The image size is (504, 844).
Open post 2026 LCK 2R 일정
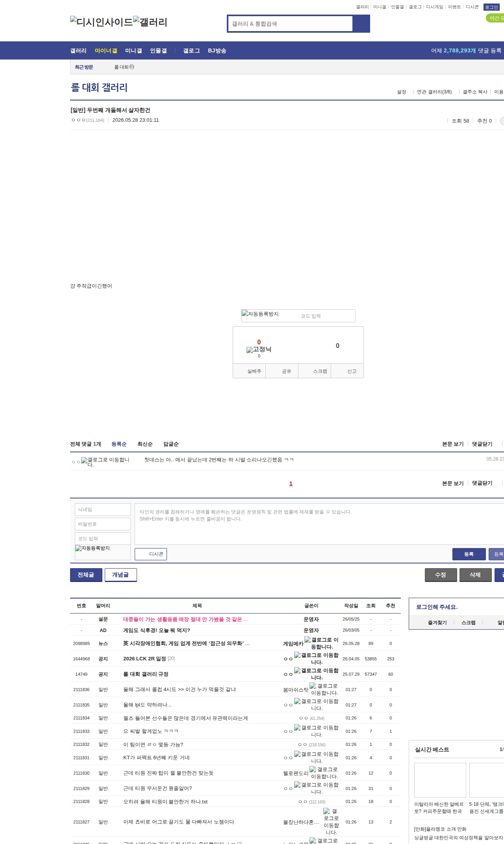[x=145, y=658]
